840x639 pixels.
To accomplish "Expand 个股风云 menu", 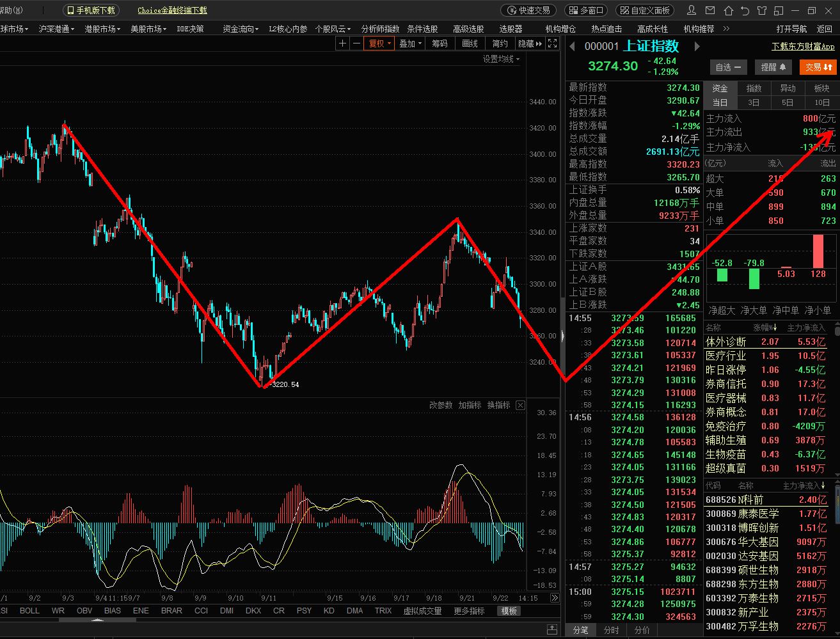I will [333, 29].
